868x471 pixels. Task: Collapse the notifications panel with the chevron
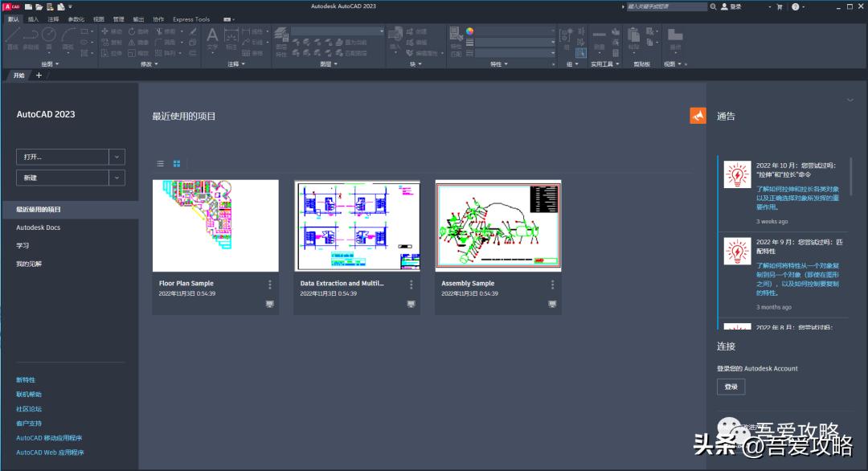point(850,100)
